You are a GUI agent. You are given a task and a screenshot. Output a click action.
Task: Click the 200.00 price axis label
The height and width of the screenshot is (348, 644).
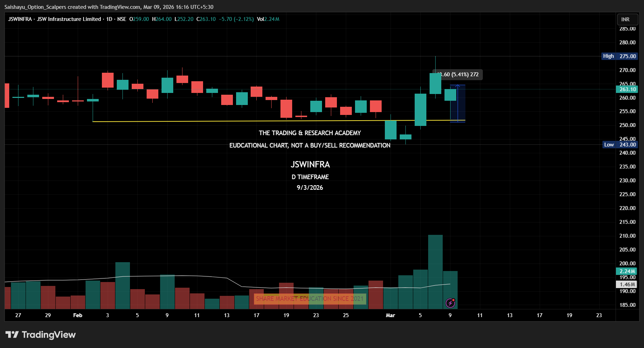point(627,264)
